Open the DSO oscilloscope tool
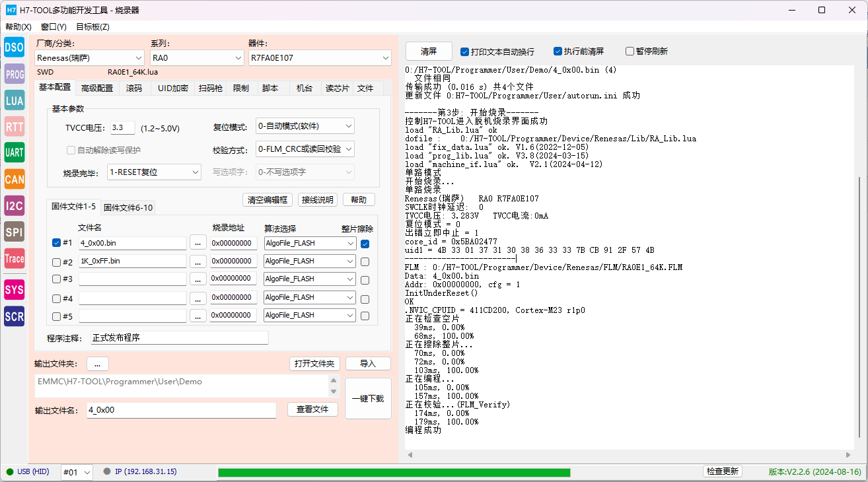The image size is (868, 482). point(14,48)
